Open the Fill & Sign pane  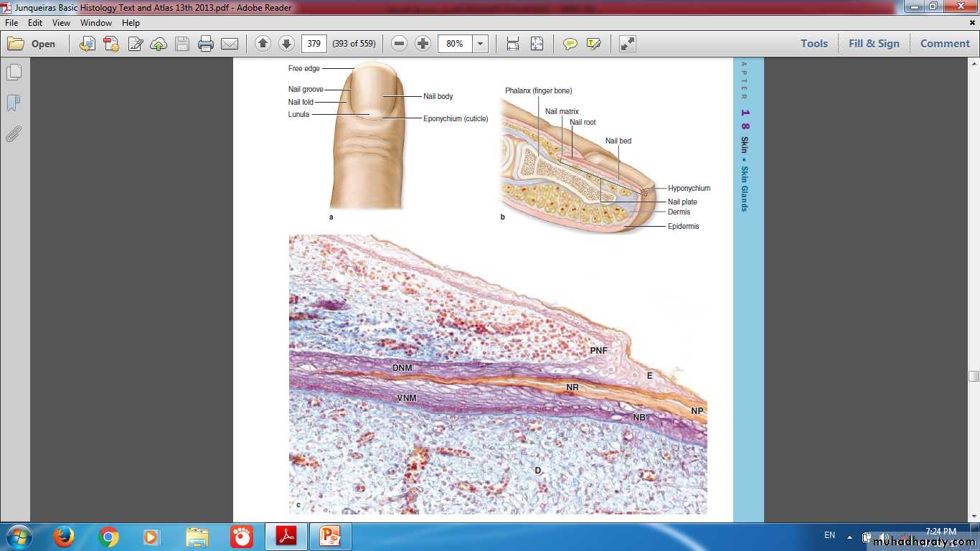[874, 44]
